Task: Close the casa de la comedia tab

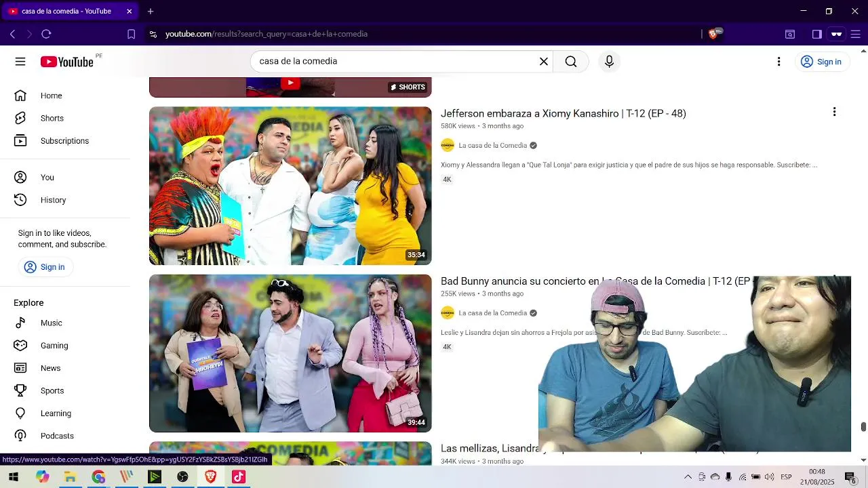Action: [130, 12]
